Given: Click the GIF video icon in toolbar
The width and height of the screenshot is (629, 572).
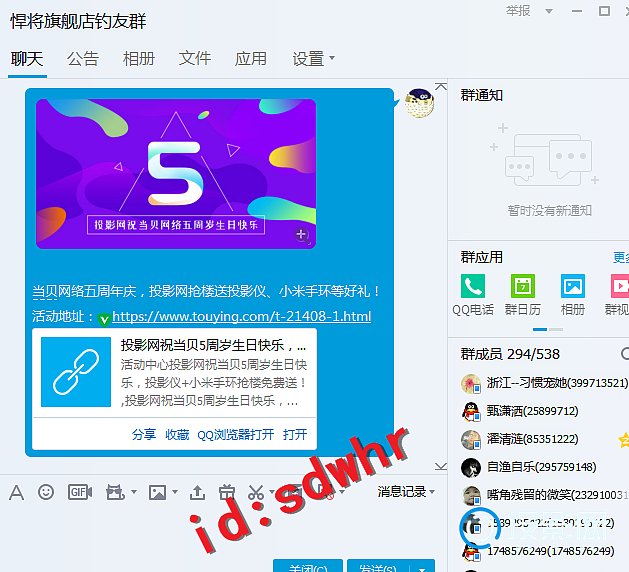Looking at the screenshot, I should (80, 492).
